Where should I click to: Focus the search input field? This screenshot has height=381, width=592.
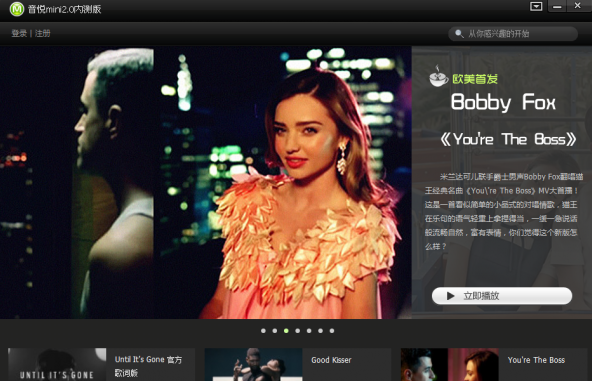click(x=513, y=34)
